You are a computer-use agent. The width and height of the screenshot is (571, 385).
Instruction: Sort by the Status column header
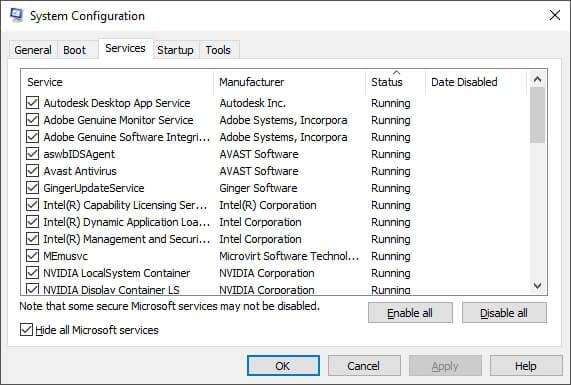395,82
